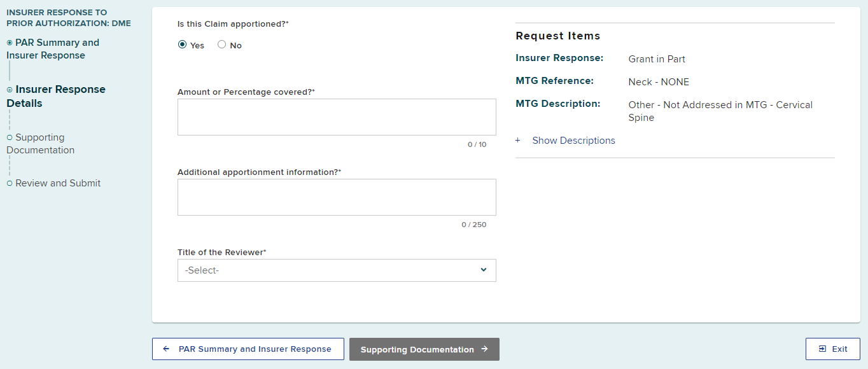Screen dimensions: 868x369
Task: Click the back arrow on PAR Summary button
Action: tap(167, 349)
